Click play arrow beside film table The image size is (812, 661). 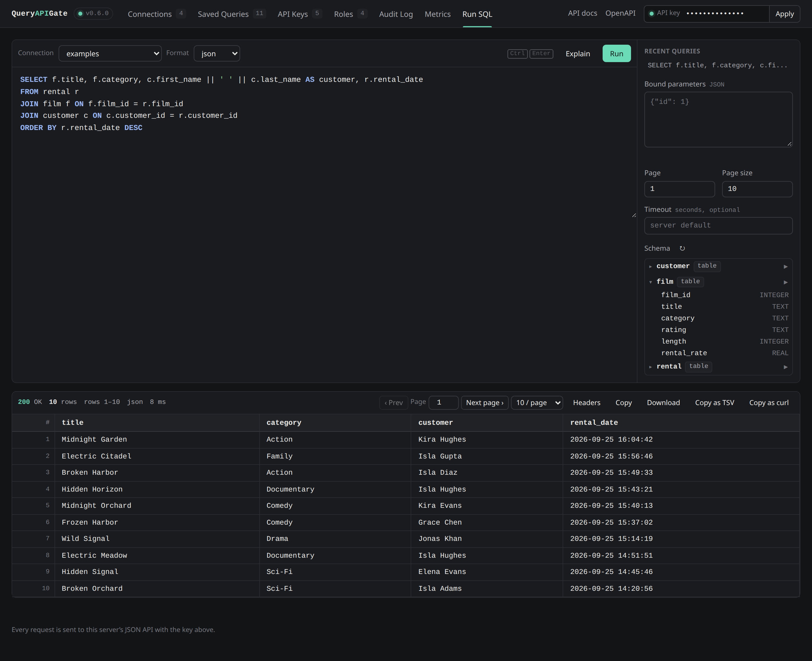pyautogui.click(x=785, y=282)
